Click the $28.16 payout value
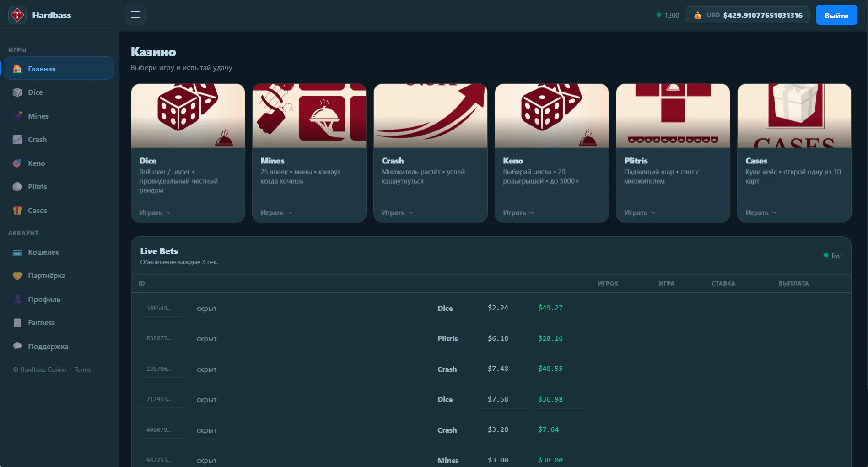 click(550, 338)
